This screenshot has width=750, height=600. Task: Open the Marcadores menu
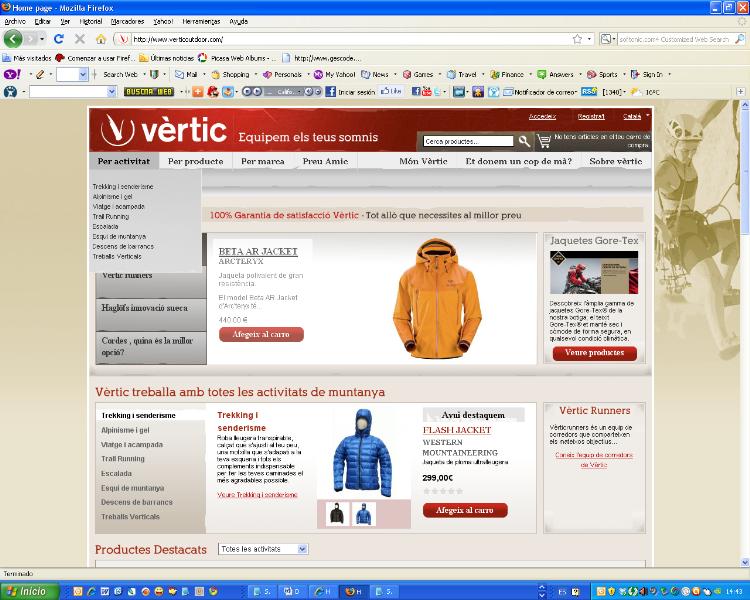click(127, 22)
